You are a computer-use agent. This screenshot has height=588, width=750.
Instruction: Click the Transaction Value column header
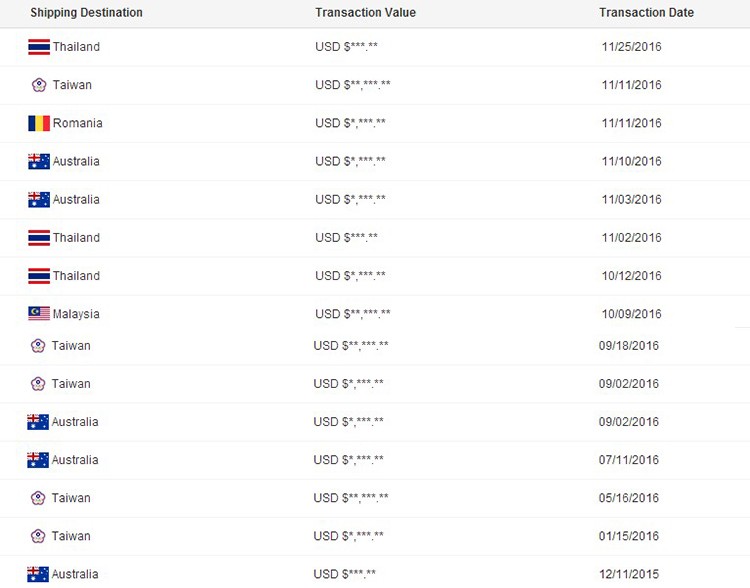365,13
